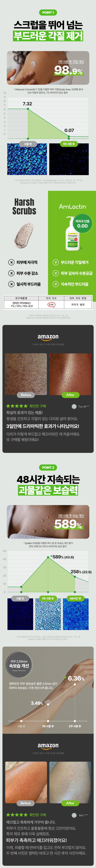Click the POINT 1 badge
The width and height of the screenshot is (96, 868).
48,12
